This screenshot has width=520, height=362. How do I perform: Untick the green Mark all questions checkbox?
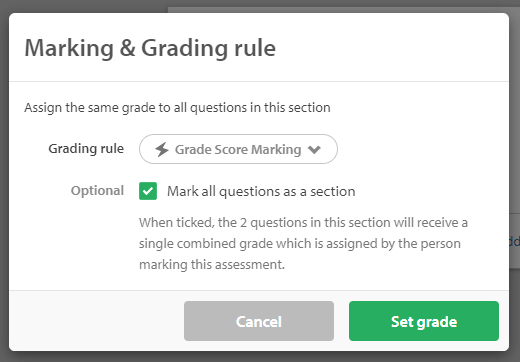point(148,191)
